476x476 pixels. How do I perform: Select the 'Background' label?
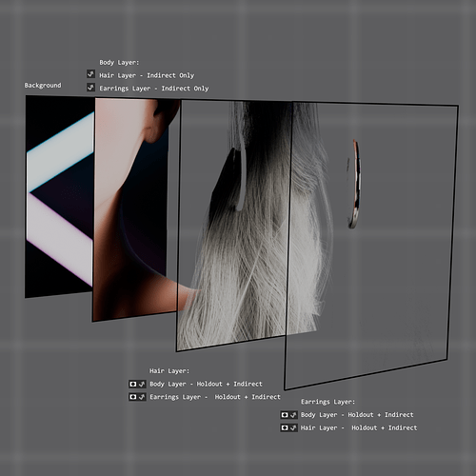[x=43, y=86]
